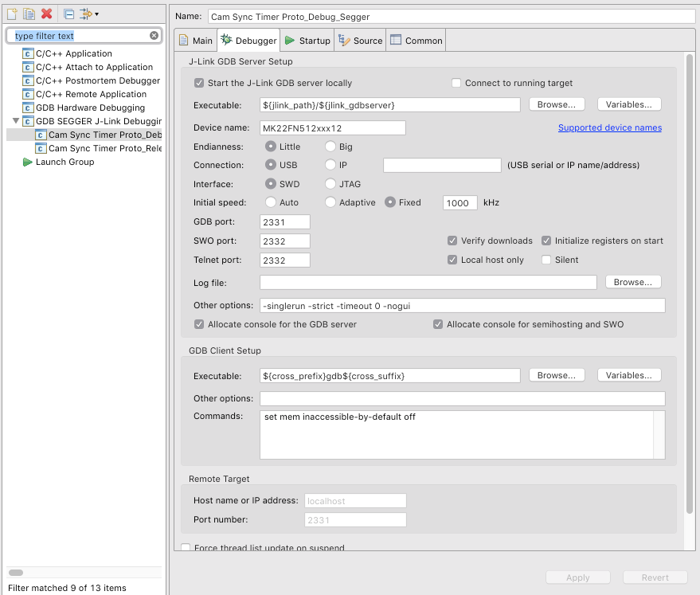Select SWD interface
Screen dimensions: 700x595
pos(271,184)
